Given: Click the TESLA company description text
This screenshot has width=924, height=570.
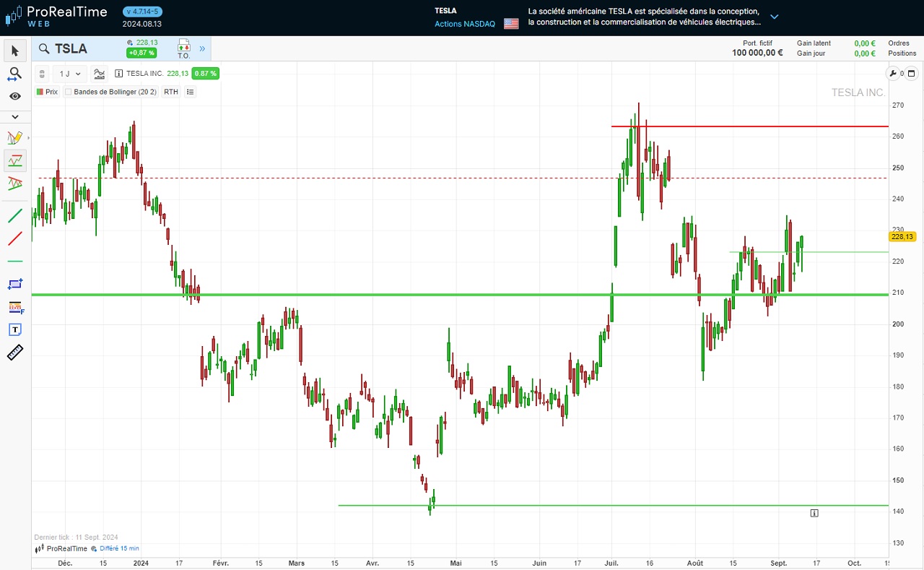Looking at the screenshot, I should (x=644, y=17).
